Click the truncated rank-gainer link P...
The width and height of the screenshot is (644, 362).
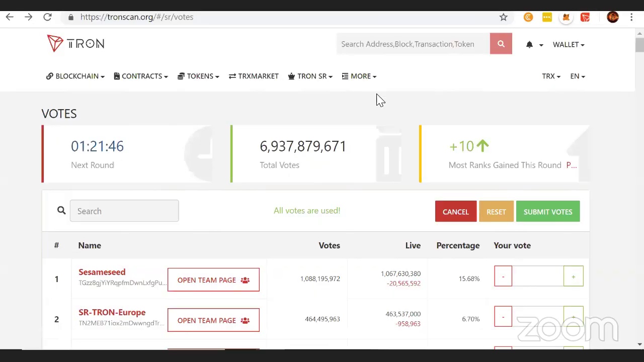[x=572, y=165]
